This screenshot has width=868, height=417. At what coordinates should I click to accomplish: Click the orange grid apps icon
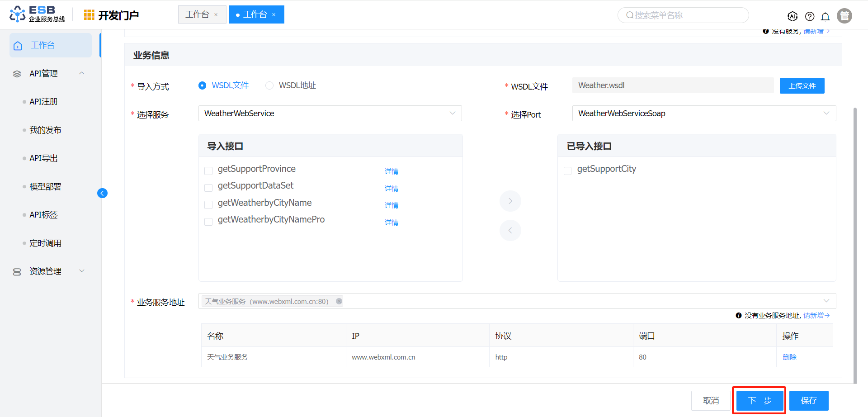point(89,15)
